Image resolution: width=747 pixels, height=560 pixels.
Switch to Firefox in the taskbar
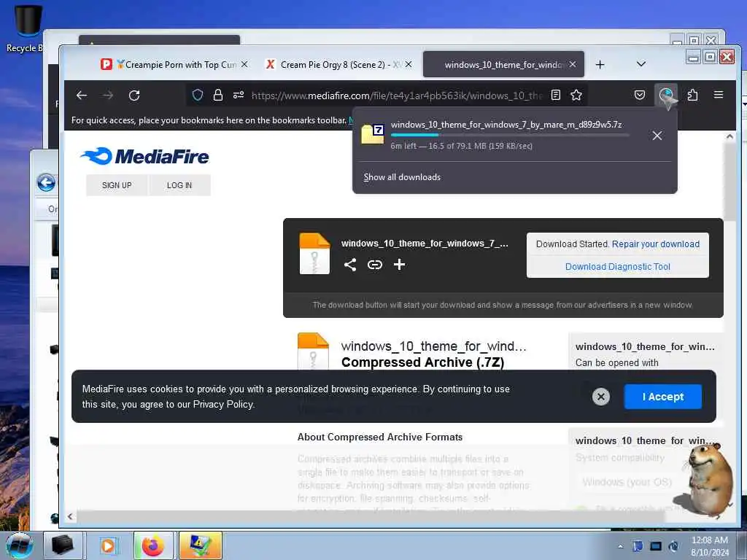coord(153,545)
